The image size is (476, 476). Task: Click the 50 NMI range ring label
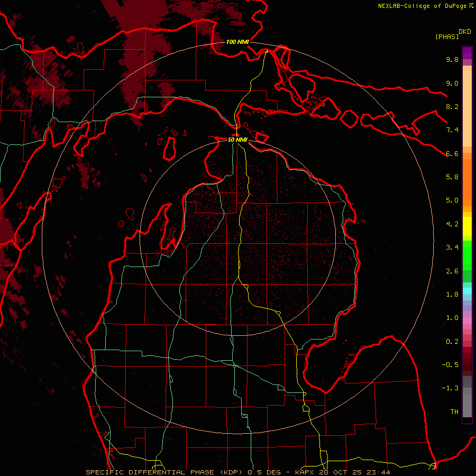tap(237, 140)
